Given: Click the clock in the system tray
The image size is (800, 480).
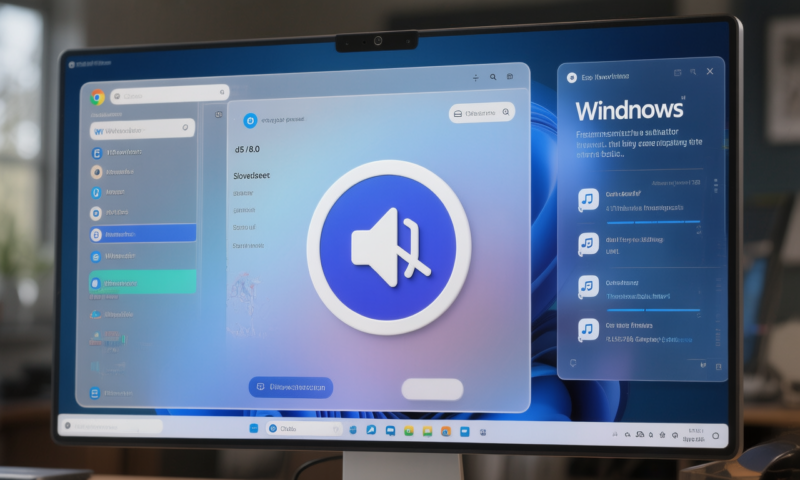Looking at the screenshot, I should pos(694,435).
